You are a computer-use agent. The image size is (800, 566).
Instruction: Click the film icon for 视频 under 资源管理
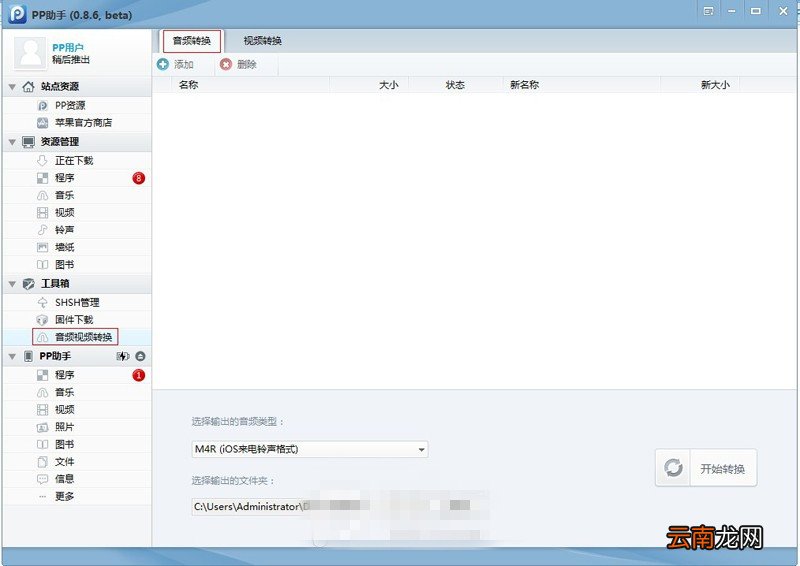click(43, 212)
